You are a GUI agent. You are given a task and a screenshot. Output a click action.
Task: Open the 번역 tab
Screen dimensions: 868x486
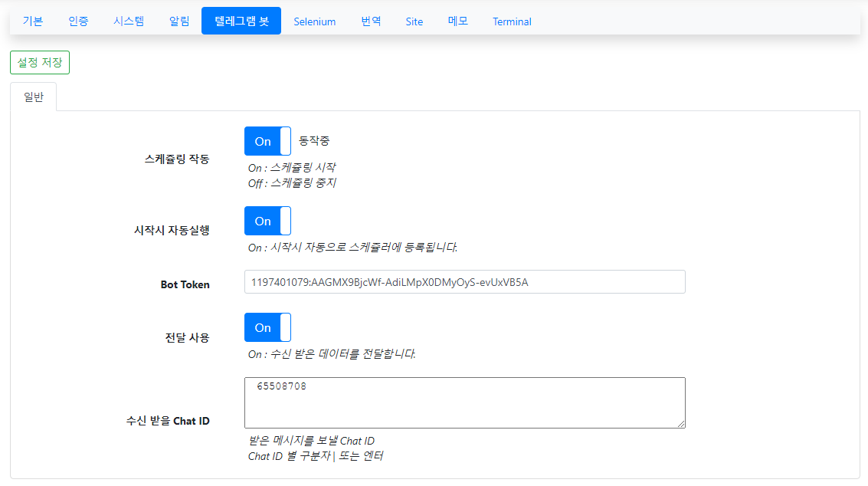[371, 21]
